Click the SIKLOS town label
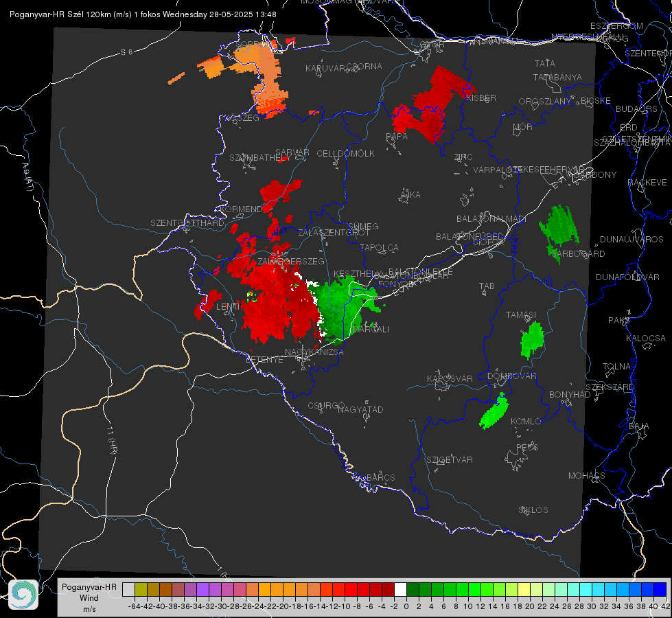The width and height of the screenshot is (672, 618). (x=533, y=510)
